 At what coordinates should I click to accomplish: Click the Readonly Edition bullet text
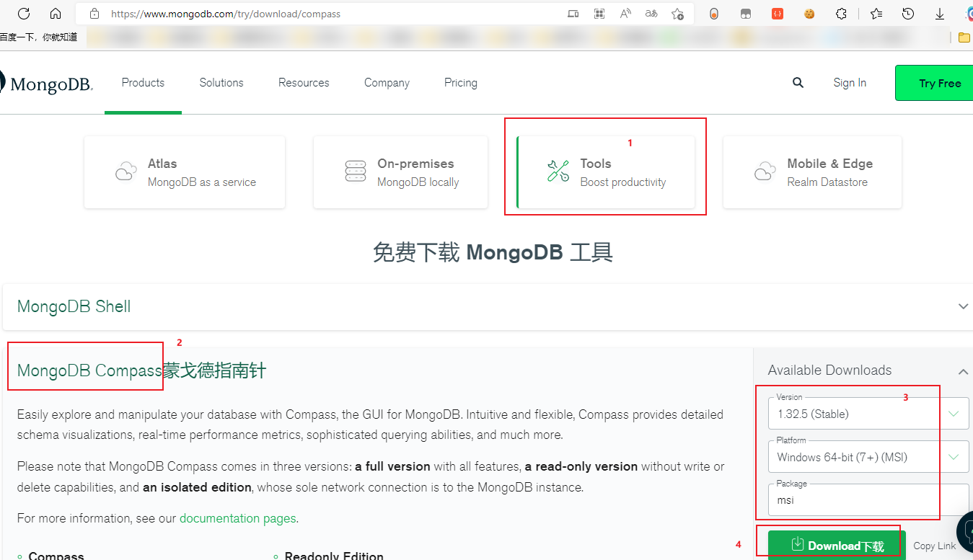click(334, 556)
